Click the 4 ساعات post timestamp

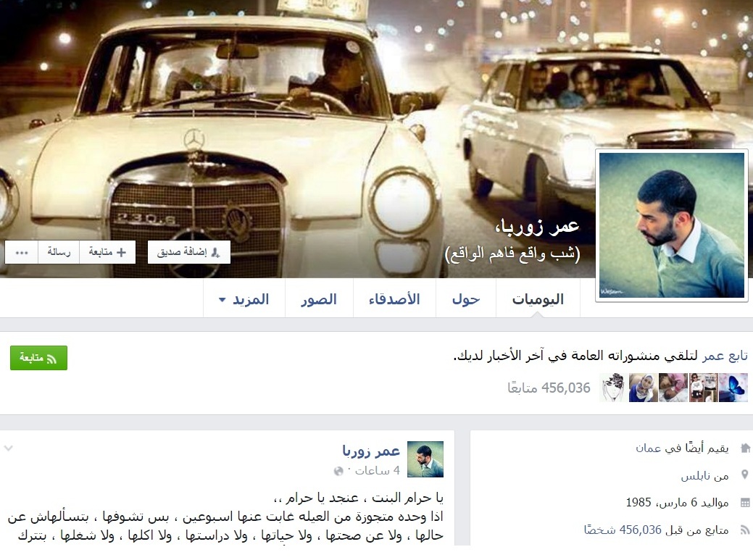(377, 471)
